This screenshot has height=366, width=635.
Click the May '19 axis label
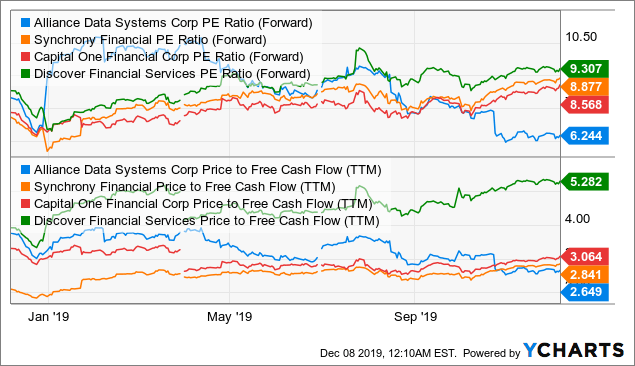(230, 317)
